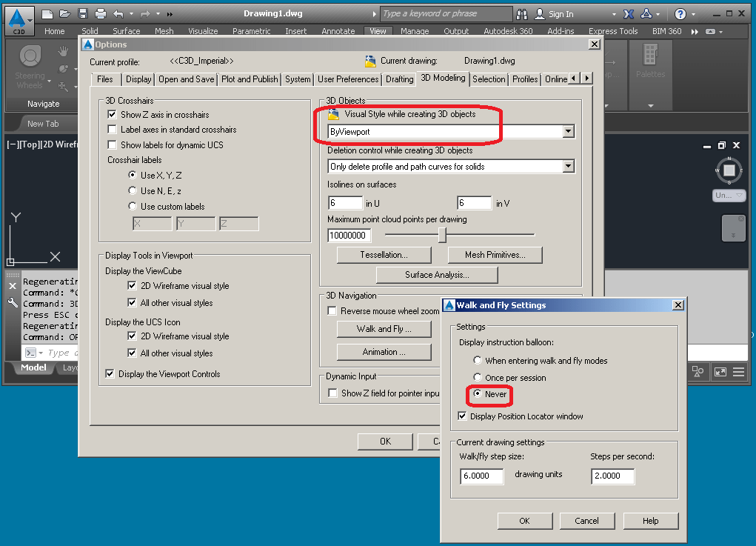Screen dimensions: 756x546
Task: Click the Save diskette icon in quick access toolbar
Action: tap(83, 14)
